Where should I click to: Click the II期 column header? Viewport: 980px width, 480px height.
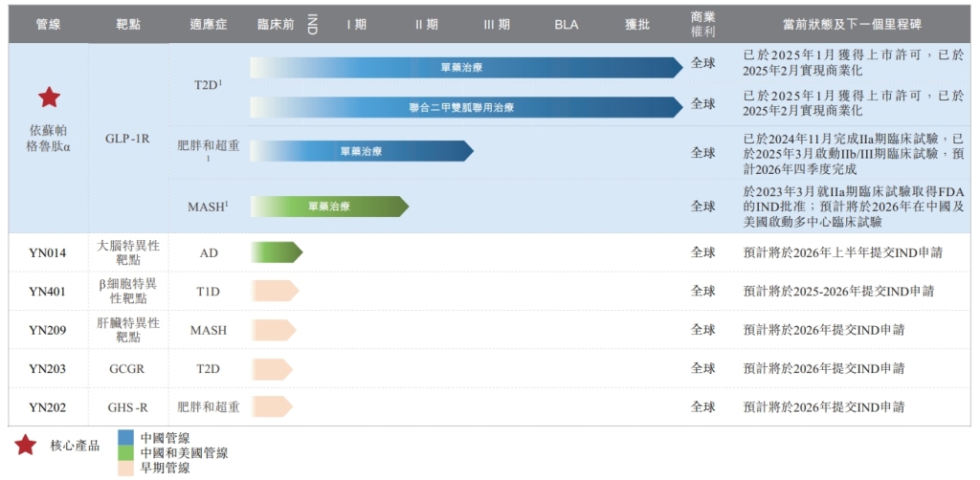pos(426,25)
